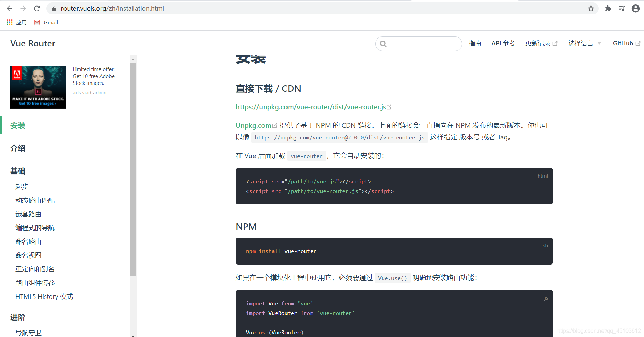Open the 编程式的导航 sidebar page
644x337 pixels.
(35, 228)
